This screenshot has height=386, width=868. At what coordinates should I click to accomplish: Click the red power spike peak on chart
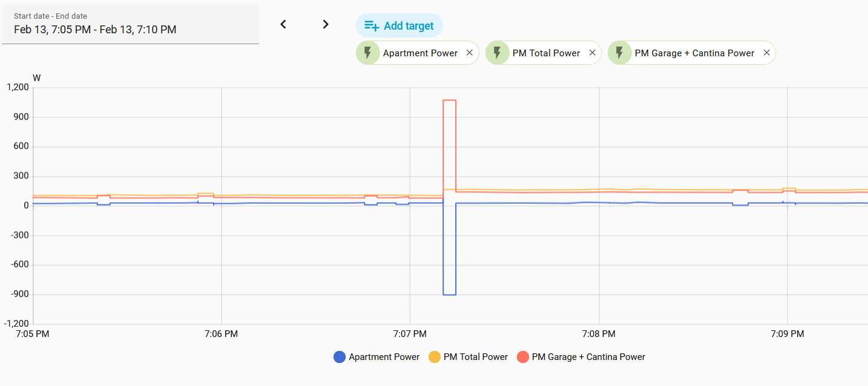click(449, 100)
